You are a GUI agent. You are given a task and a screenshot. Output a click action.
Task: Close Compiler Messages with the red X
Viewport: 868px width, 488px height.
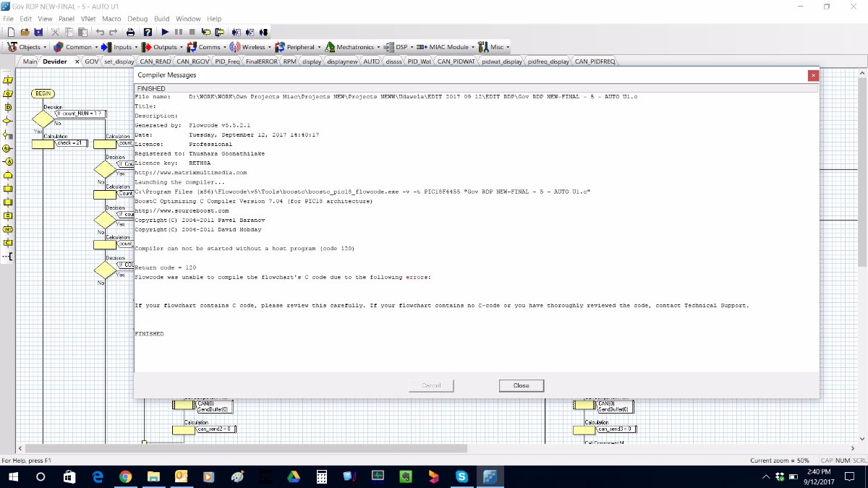(x=813, y=74)
